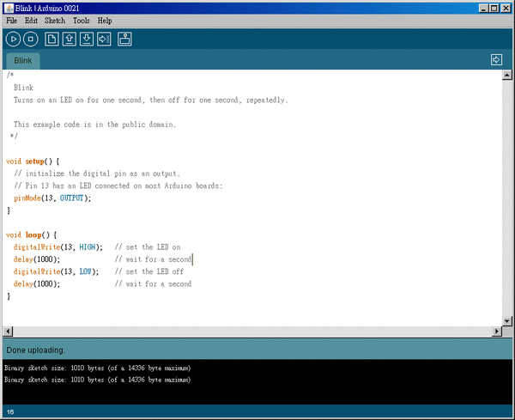This screenshot has width=515, height=420.
Task: Click the Stop button in toolbar
Action: point(31,40)
